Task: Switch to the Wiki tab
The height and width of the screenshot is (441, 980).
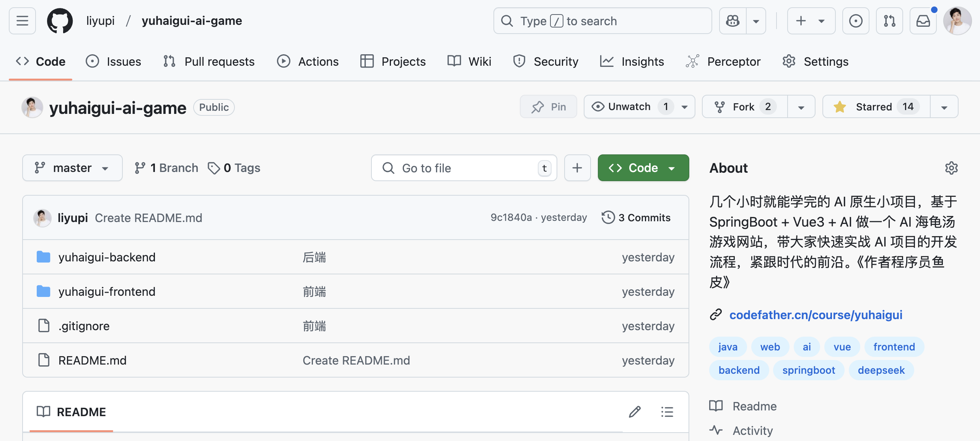Action: (469, 62)
